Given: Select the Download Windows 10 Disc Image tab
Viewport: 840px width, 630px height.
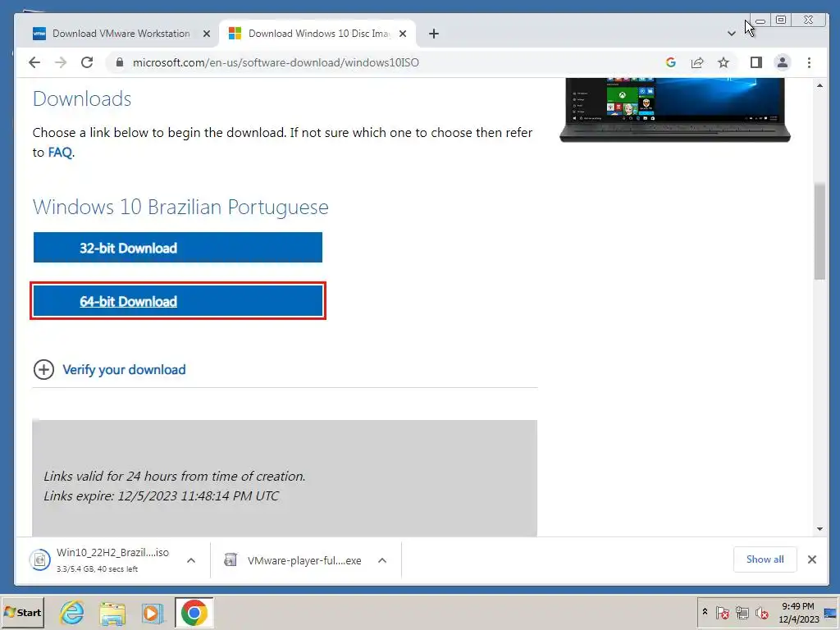Looking at the screenshot, I should click(x=319, y=34).
